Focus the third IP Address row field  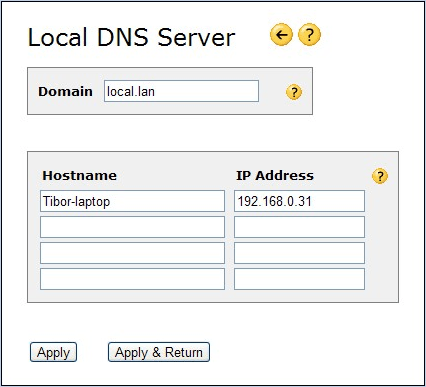pyautogui.click(x=299, y=253)
